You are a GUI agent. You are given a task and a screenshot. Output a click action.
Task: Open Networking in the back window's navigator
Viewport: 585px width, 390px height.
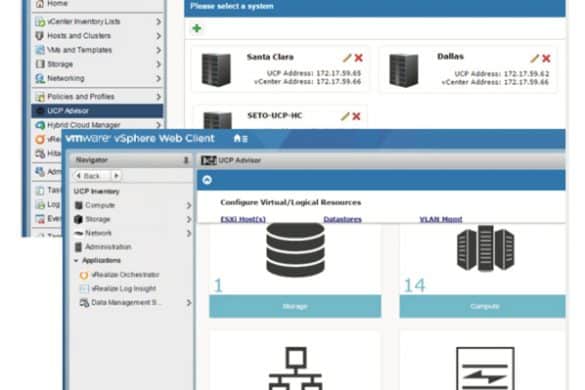[66, 78]
